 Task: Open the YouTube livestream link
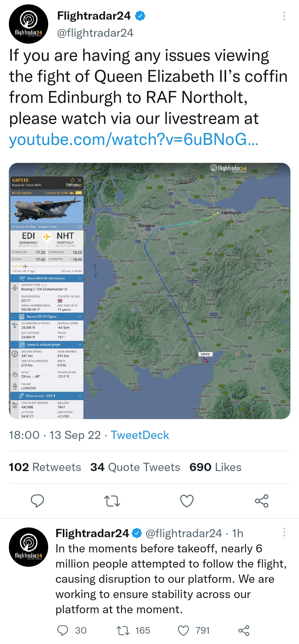click(x=134, y=139)
